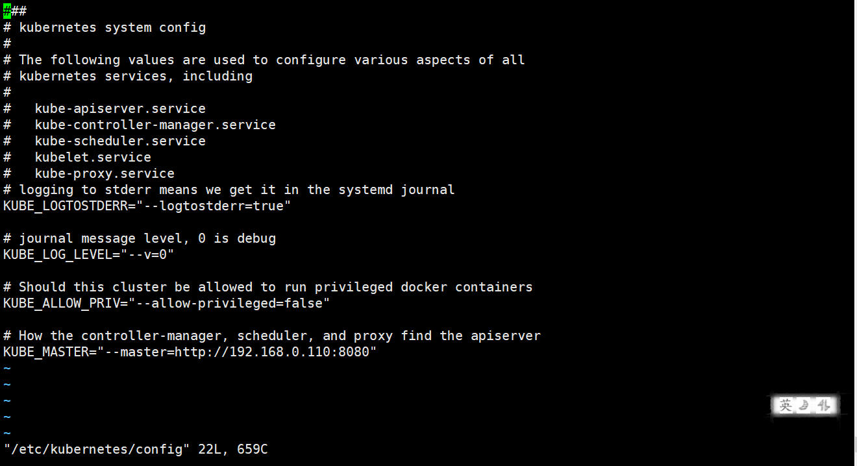
Task: Click the kube-apiserver.service comment line
Action: click(120, 108)
